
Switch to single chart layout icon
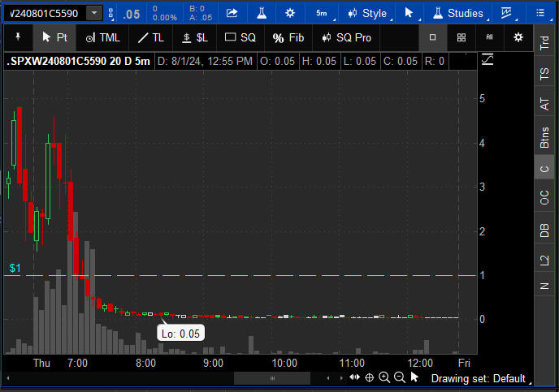coord(432,37)
